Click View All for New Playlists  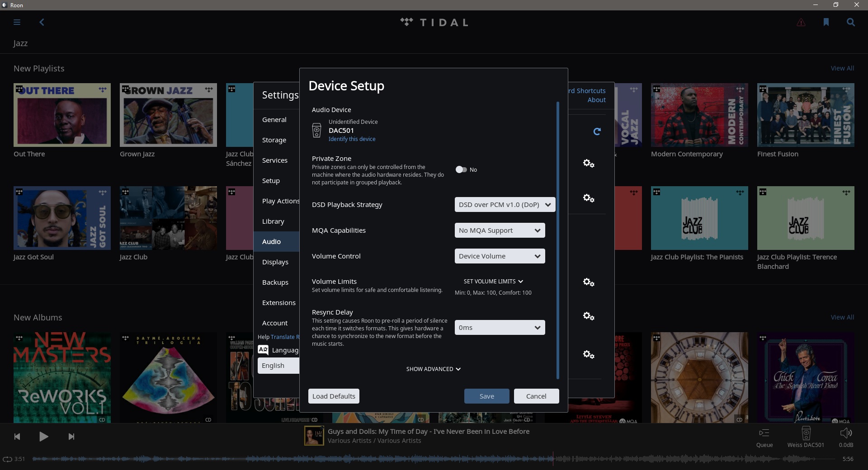point(842,68)
